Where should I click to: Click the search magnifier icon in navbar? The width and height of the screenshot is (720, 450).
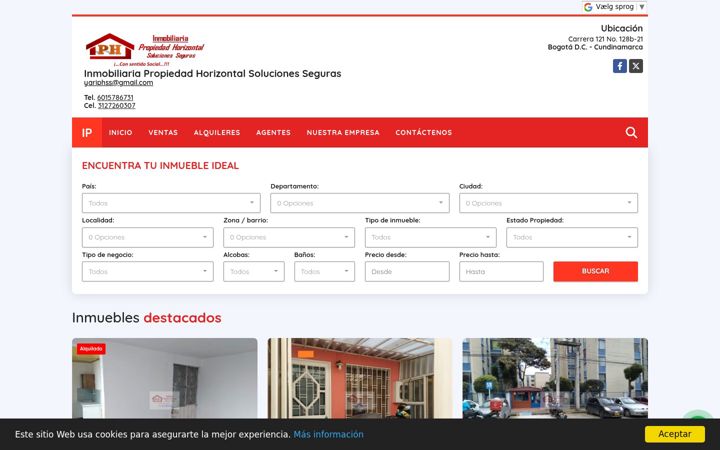coord(631,133)
